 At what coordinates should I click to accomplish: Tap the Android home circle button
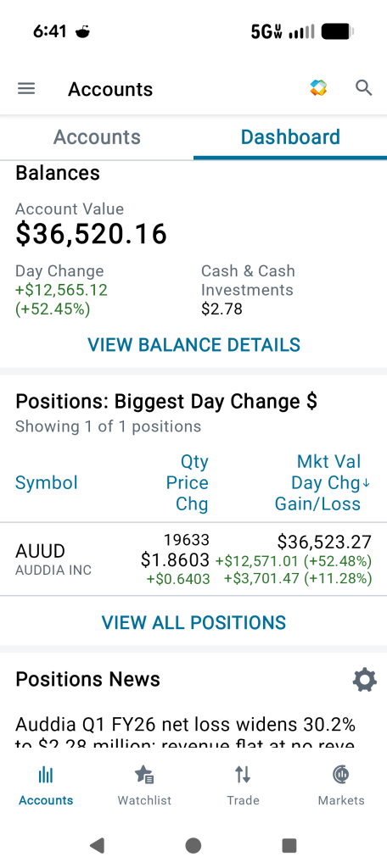(x=193, y=845)
